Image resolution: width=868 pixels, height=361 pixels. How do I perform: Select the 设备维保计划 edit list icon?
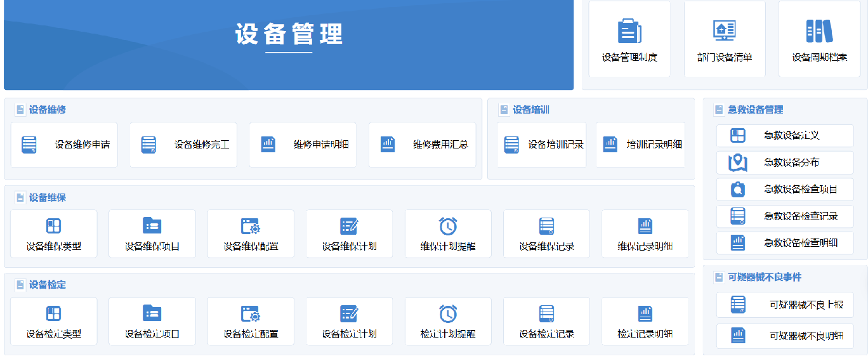(x=350, y=226)
